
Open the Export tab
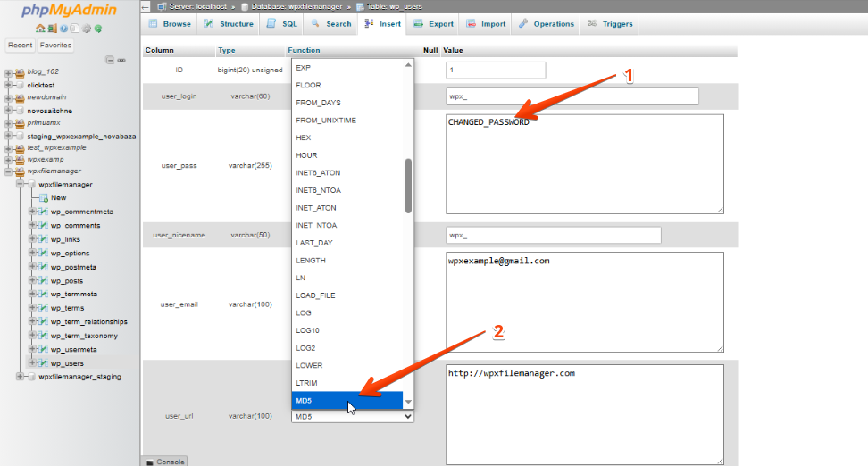click(435, 24)
